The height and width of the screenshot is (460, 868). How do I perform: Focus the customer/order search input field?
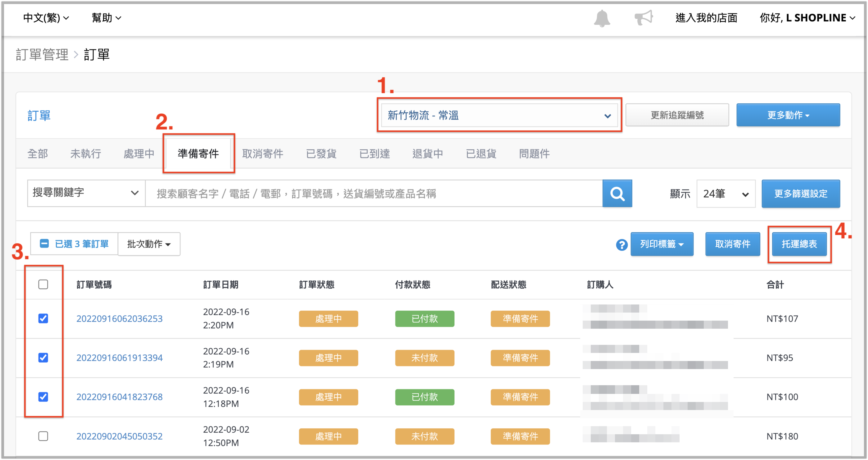[x=374, y=193]
